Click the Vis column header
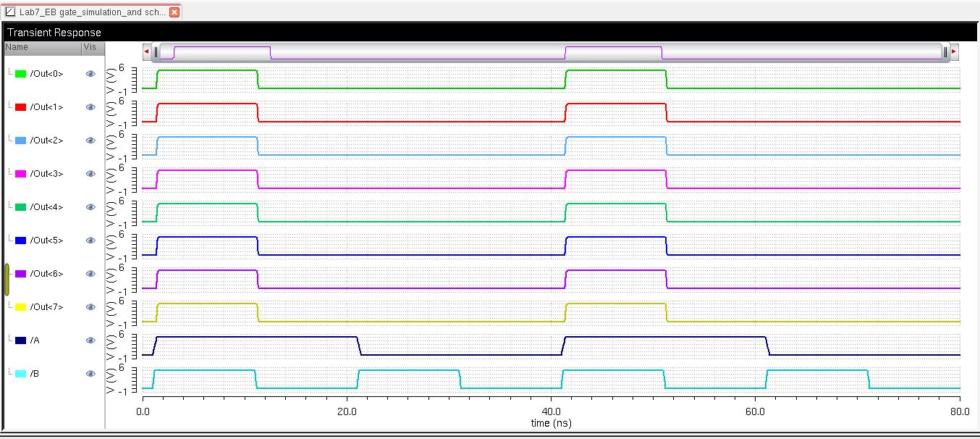The width and height of the screenshot is (980, 439). pyautogui.click(x=93, y=47)
